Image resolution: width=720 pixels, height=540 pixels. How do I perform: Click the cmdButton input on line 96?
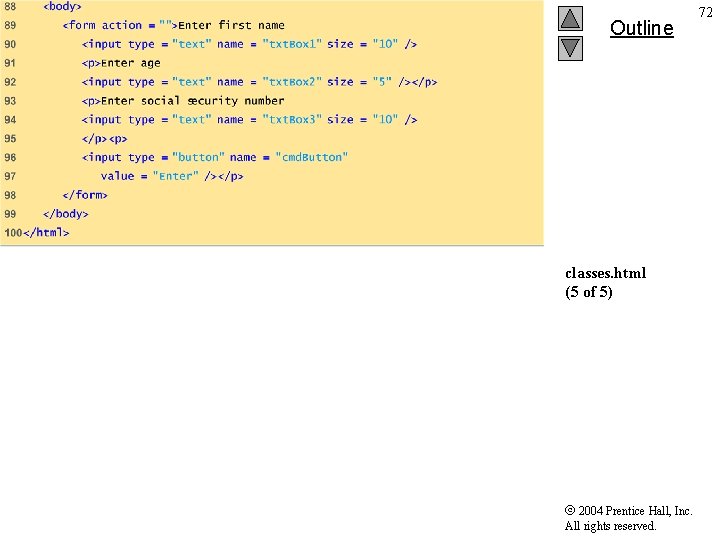pyautogui.click(x=215, y=158)
